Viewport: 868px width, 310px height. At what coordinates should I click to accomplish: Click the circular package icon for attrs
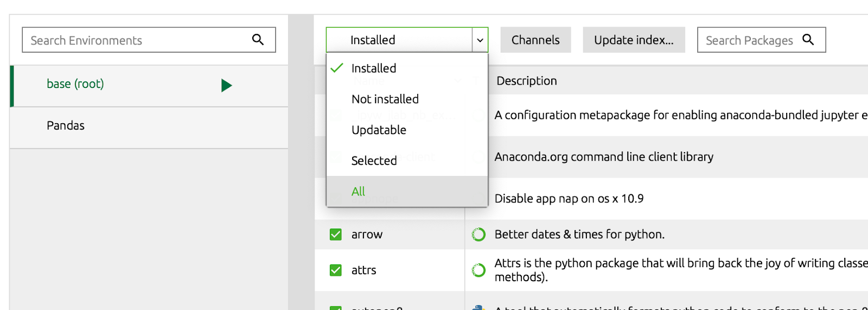pyautogui.click(x=478, y=270)
